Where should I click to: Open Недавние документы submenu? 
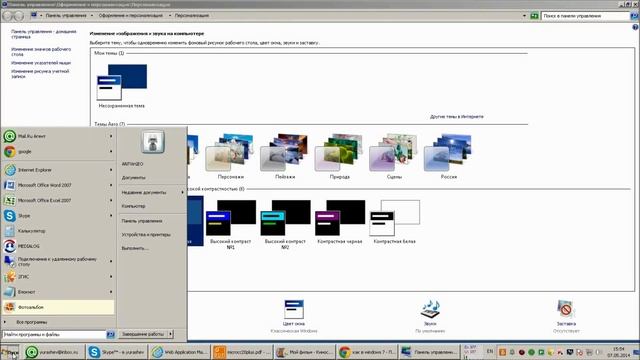tap(151, 192)
